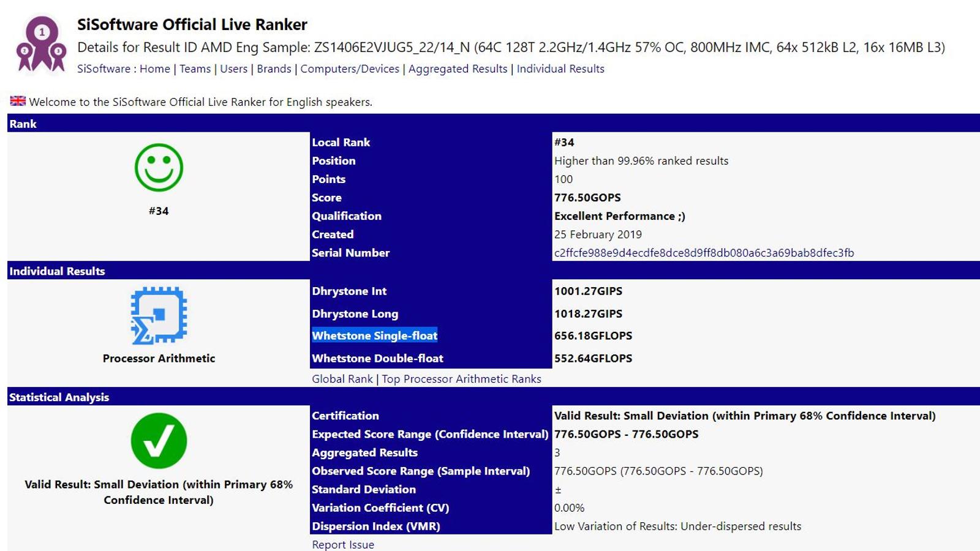Viewport: 980px width, 551px height.
Task: Click the Processor Arithmetic chip icon
Action: coord(159,315)
